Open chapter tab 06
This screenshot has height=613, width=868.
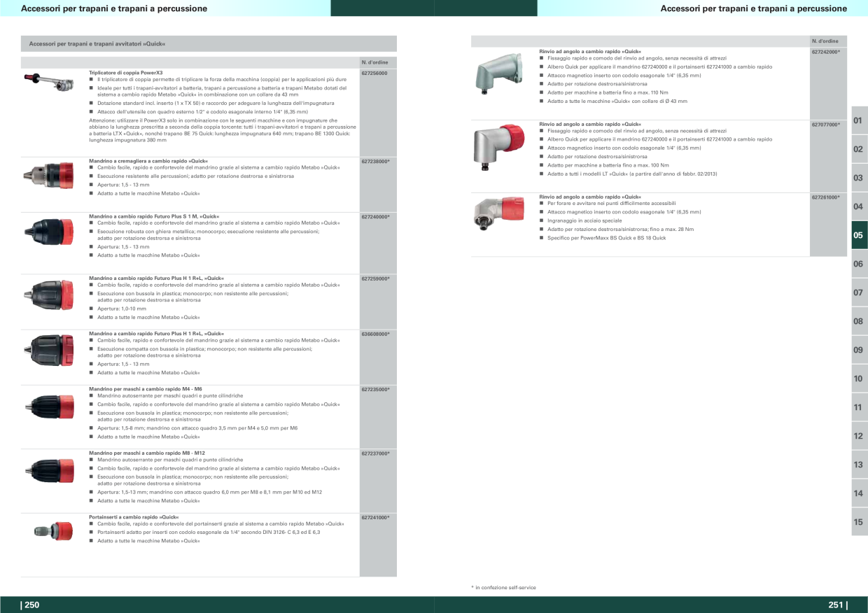click(859, 265)
